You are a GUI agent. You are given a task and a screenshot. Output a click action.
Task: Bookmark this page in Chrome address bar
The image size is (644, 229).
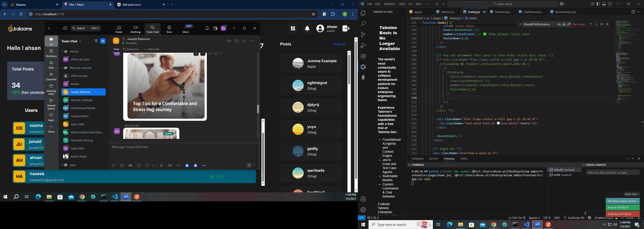(x=314, y=14)
